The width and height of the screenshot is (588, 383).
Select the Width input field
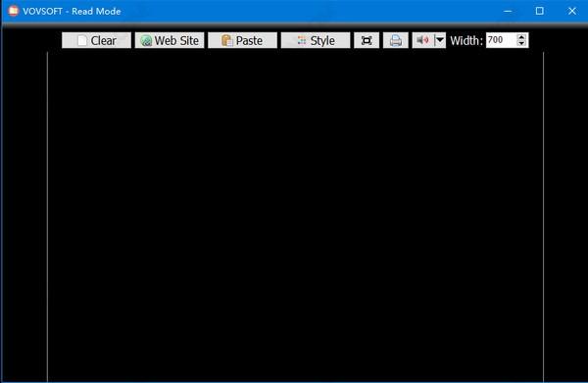502,40
